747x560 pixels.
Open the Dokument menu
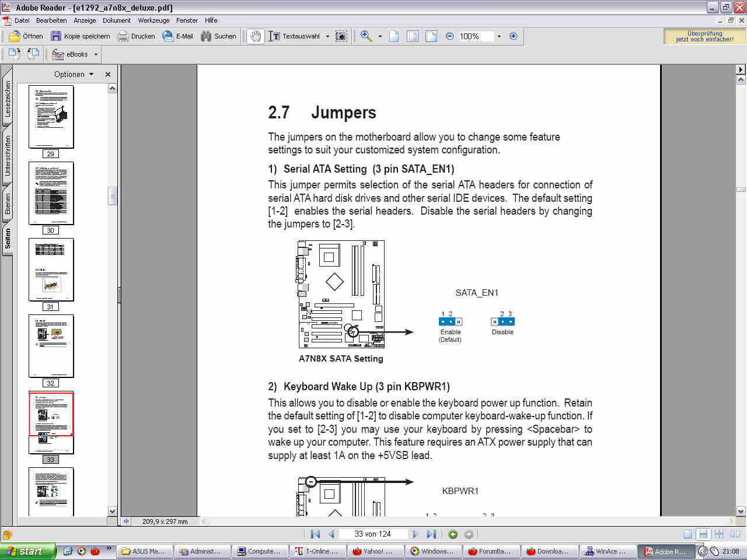click(x=117, y=20)
